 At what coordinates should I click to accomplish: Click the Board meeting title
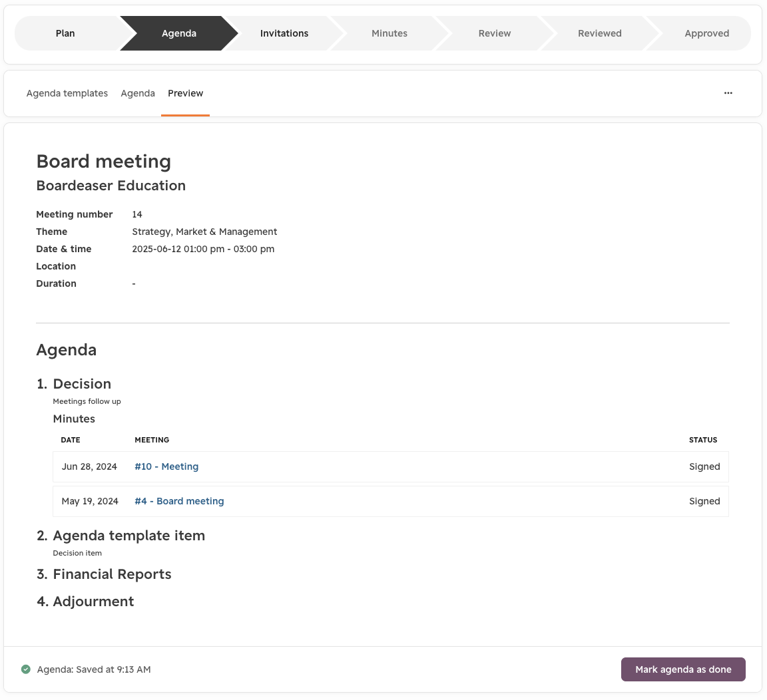[104, 161]
